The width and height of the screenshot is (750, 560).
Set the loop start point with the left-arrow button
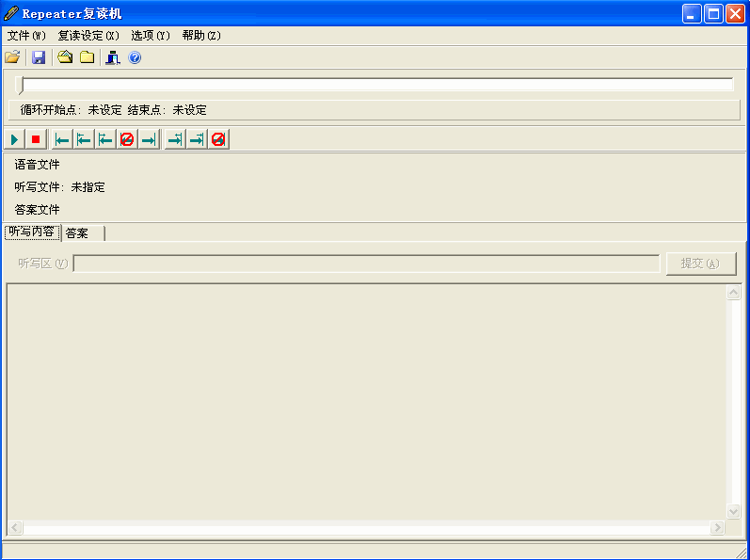[62, 139]
